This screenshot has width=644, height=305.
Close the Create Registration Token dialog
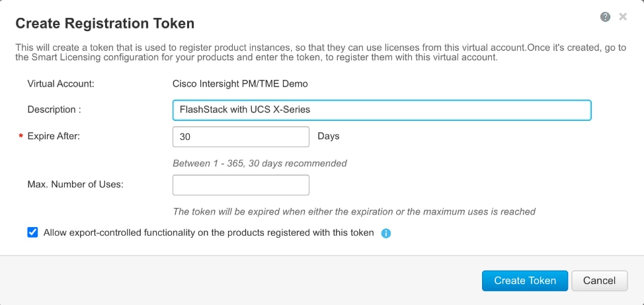pos(623,17)
